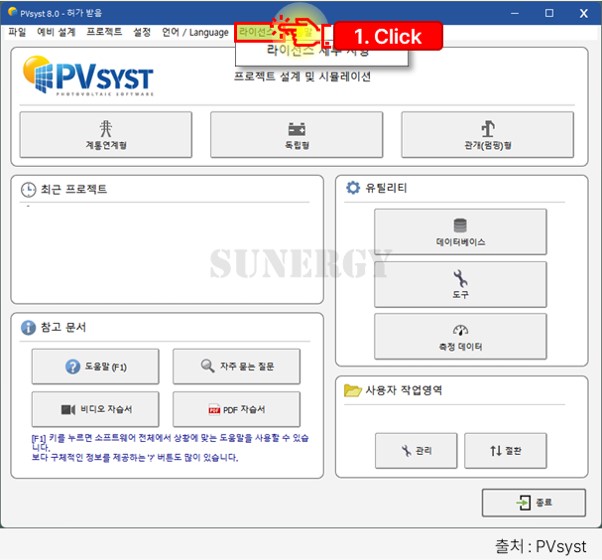Click the blue question mark help icon
This screenshot has width=602, height=560.
point(73,367)
